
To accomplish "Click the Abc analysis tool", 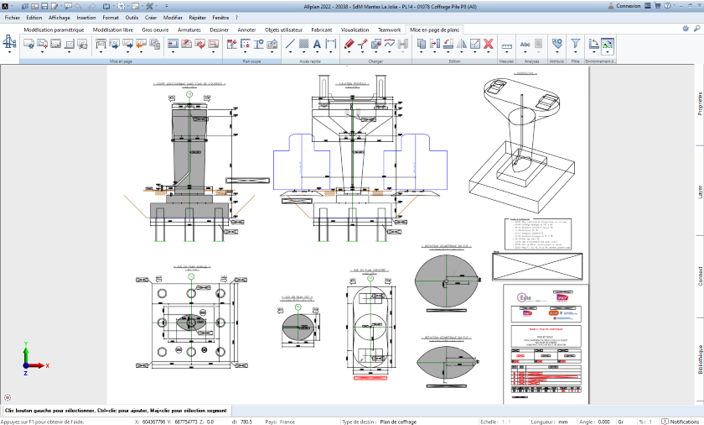I will (525, 44).
